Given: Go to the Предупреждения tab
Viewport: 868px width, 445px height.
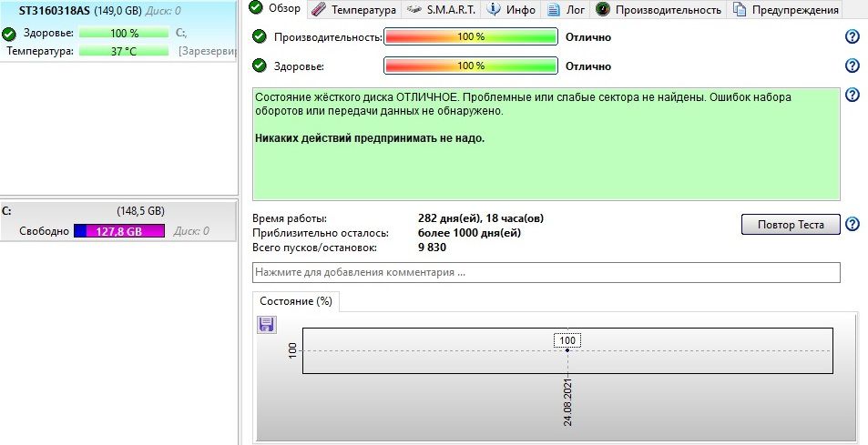Looking at the screenshot, I should click(785, 10).
